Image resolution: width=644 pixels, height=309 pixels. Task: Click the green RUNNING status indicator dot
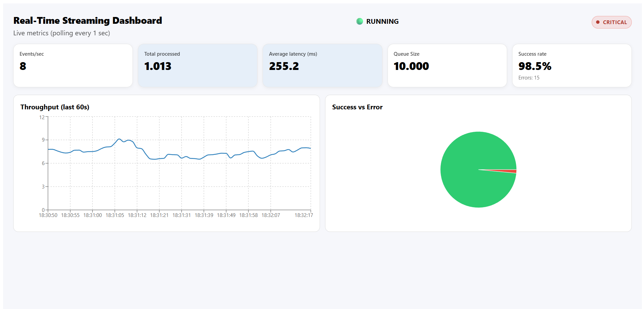(359, 21)
